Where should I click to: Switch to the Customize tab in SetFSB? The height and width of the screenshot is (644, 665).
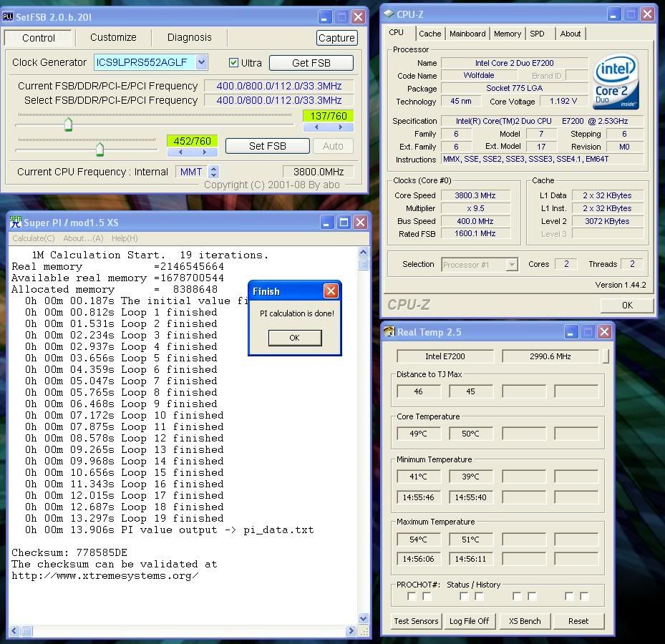[x=113, y=37]
